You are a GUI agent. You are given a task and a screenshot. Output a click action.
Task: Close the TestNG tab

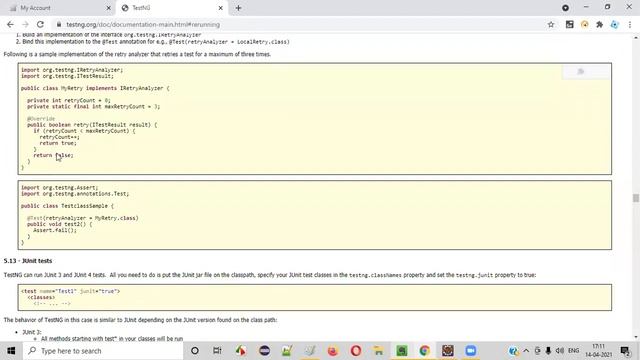click(x=220, y=8)
